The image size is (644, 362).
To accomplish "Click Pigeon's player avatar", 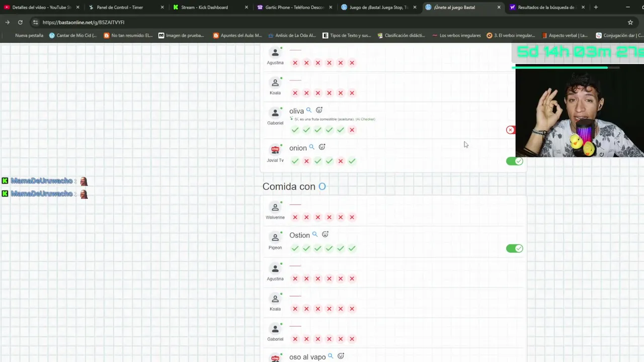I will 275,237.
